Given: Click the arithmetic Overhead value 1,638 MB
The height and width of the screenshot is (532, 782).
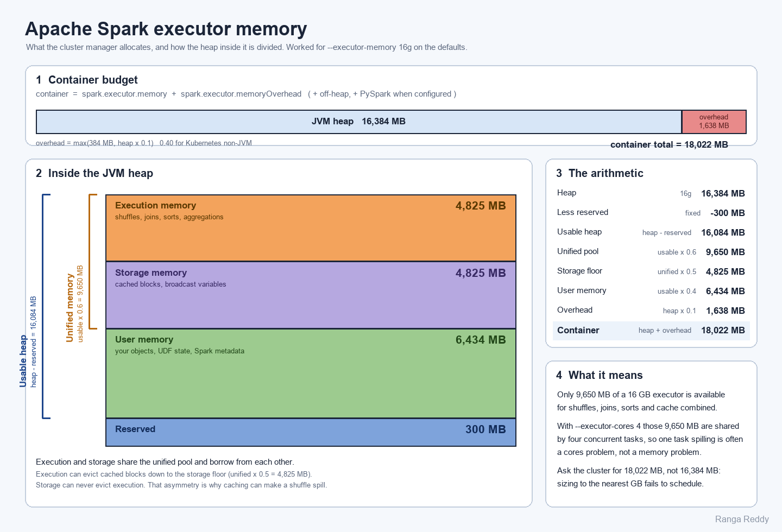Looking at the screenshot, I should pyautogui.click(x=725, y=311).
